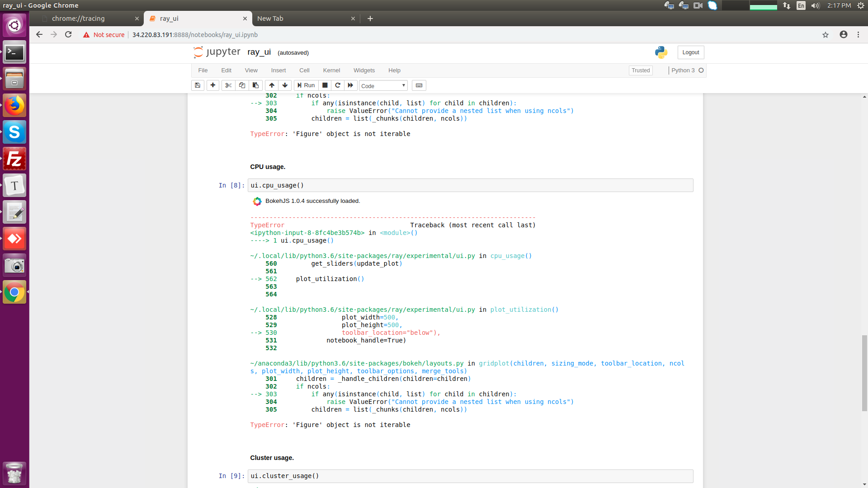Cut selected cells with scissors icon
Image resolution: width=868 pixels, height=488 pixels.
tap(228, 85)
